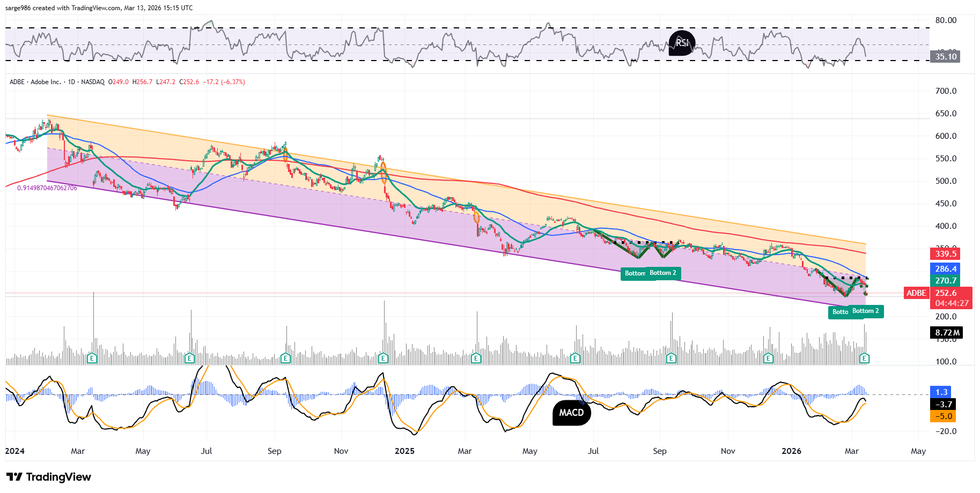Click the red ADBE ticker price tag

[x=916, y=293]
